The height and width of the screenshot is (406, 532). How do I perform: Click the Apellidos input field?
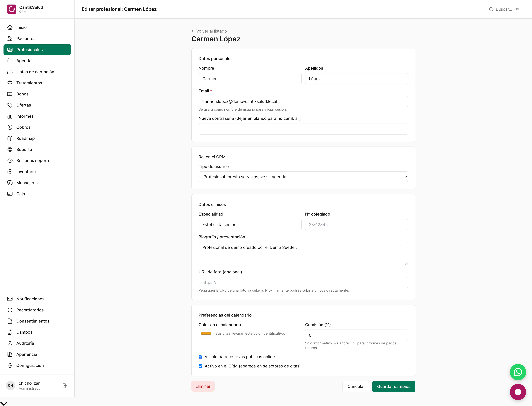click(x=356, y=79)
